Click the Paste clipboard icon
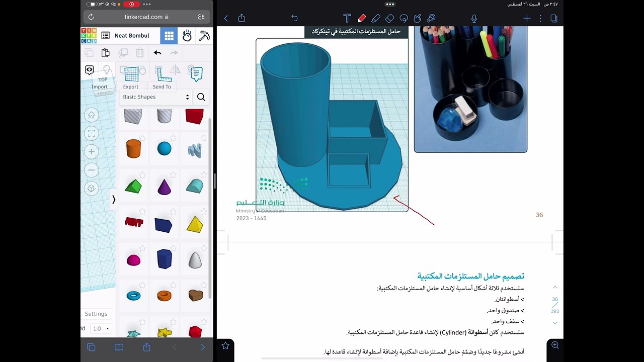 (x=106, y=53)
